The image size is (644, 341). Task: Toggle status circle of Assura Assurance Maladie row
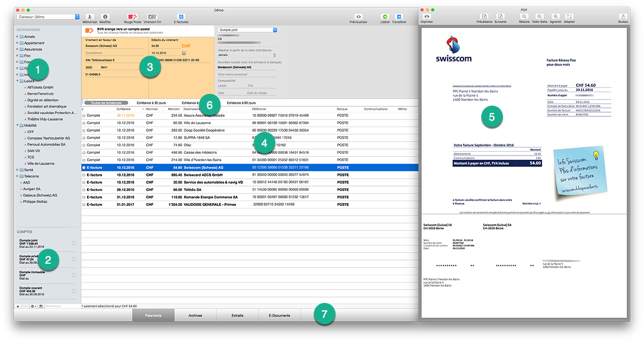(x=84, y=115)
